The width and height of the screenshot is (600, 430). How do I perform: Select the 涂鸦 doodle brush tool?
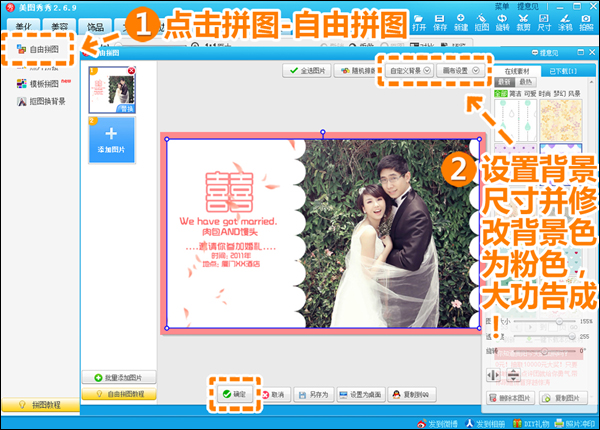(565, 23)
